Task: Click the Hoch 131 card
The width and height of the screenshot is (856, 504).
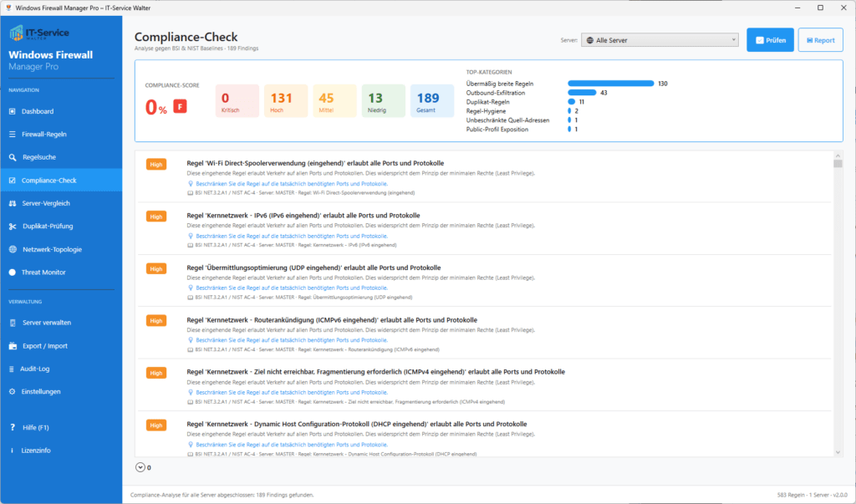Action: pos(286,101)
